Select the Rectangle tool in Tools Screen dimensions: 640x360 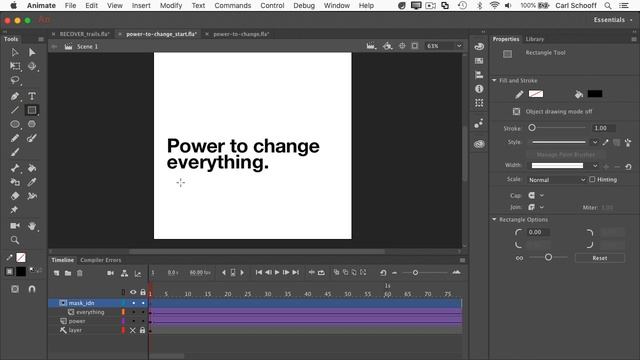pyautogui.click(x=32, y=110)
